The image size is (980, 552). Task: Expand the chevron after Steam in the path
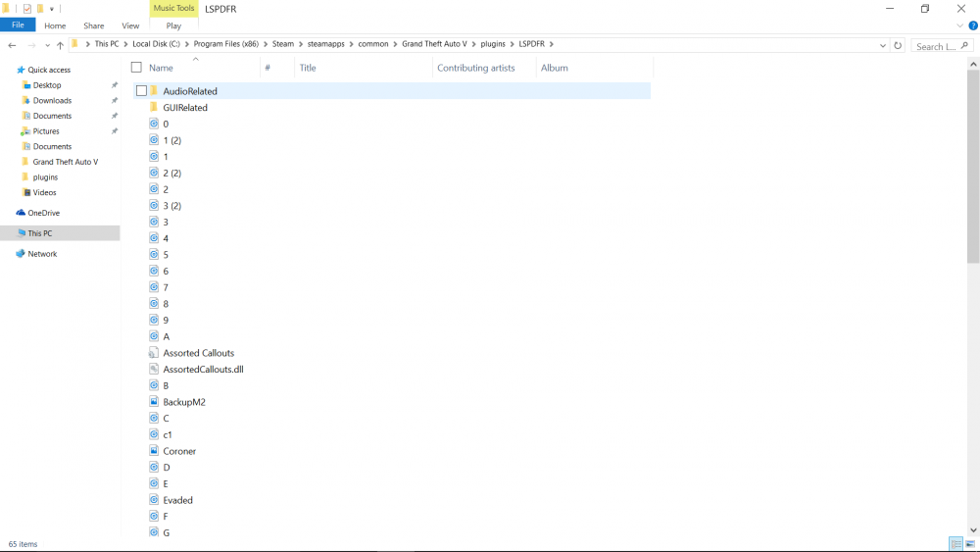[301, 44]
